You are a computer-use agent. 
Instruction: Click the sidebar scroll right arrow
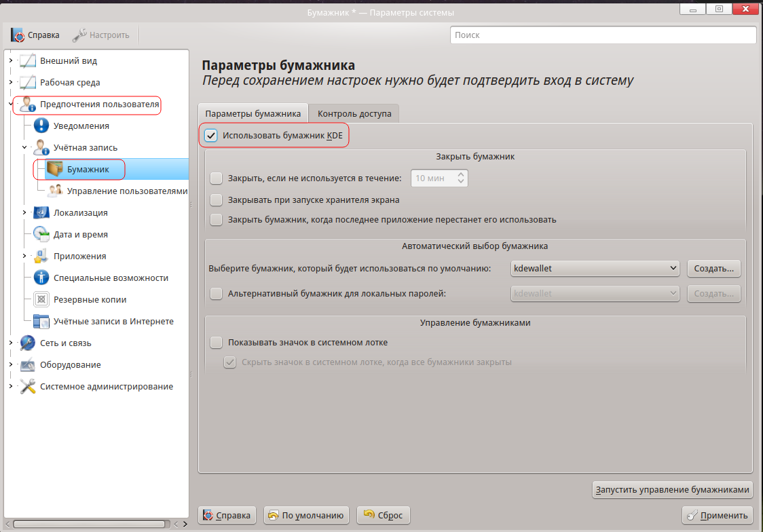(185, 524)
